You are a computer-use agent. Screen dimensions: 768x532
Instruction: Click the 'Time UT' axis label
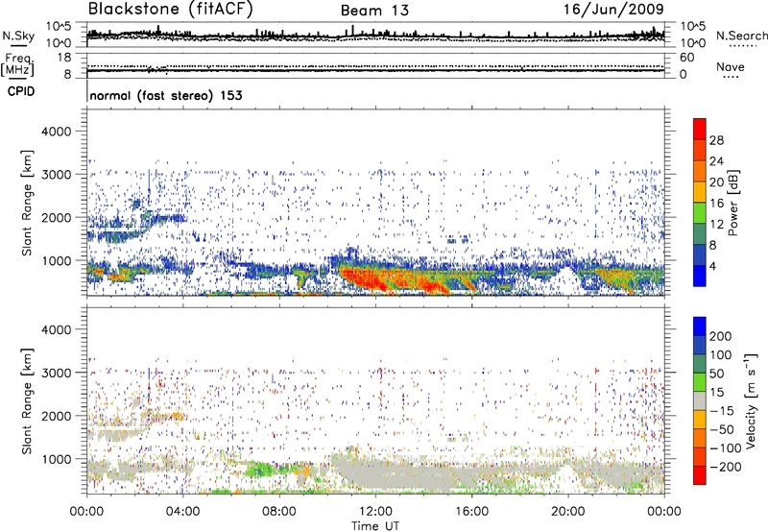pyautogui.click(x=375, y=525)
